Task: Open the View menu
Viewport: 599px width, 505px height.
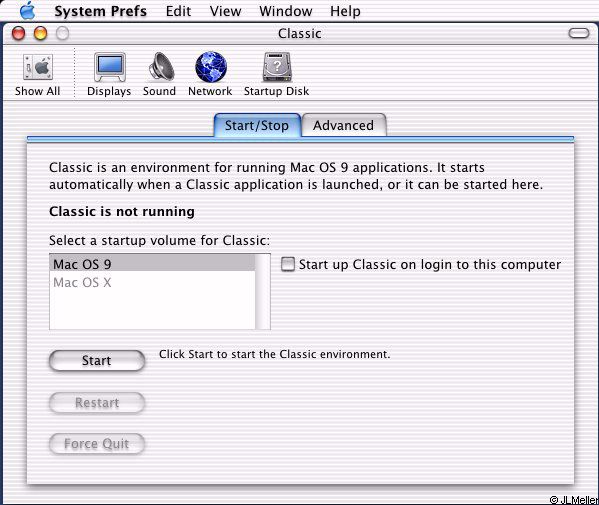Action: click(x=225, y=11)
